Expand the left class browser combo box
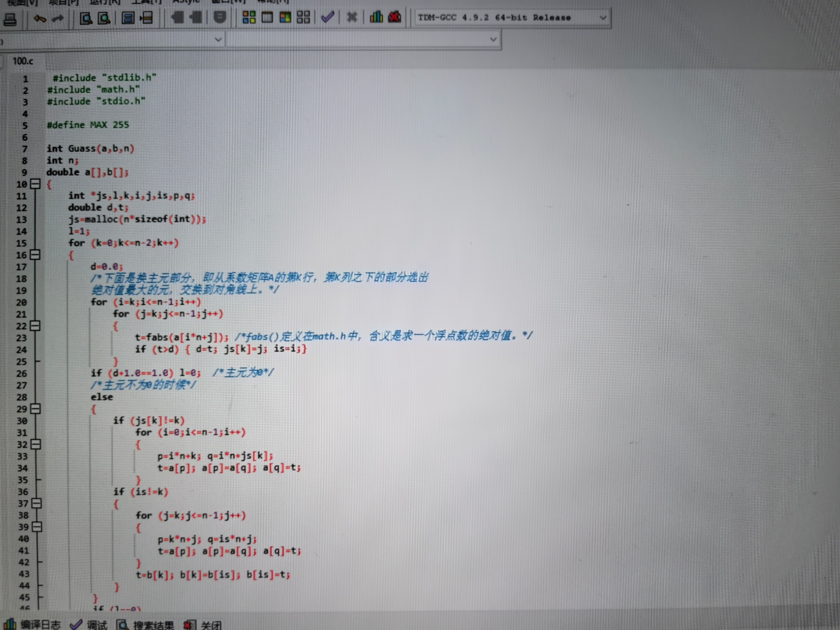Image resolution: width=840 pixels, height=630 pixels. pos(218,40)
